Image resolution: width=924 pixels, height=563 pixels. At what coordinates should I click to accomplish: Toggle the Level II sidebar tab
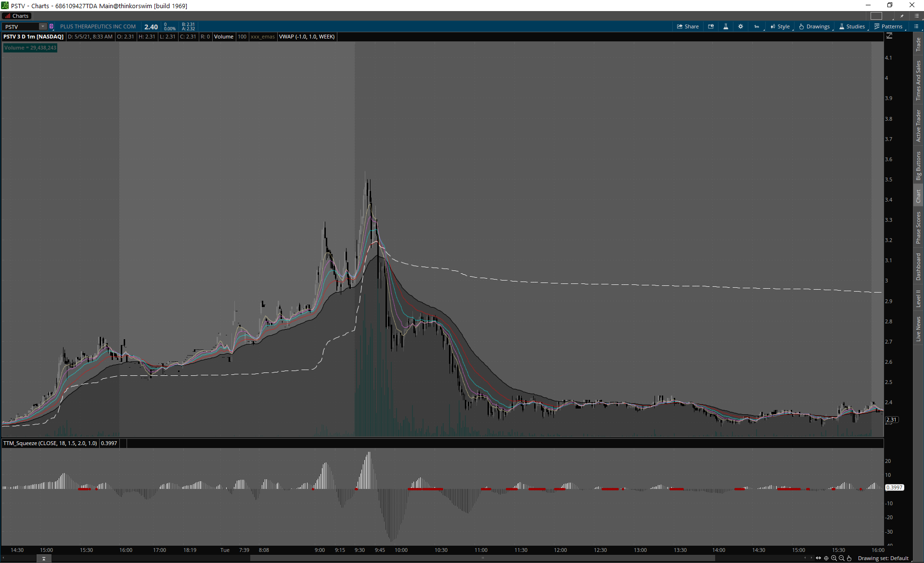coord(918,298)
